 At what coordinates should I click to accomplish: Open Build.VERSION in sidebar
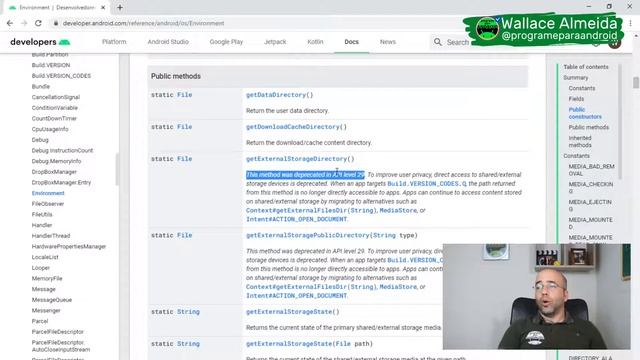pyautogui.click(x=51, y=65)
